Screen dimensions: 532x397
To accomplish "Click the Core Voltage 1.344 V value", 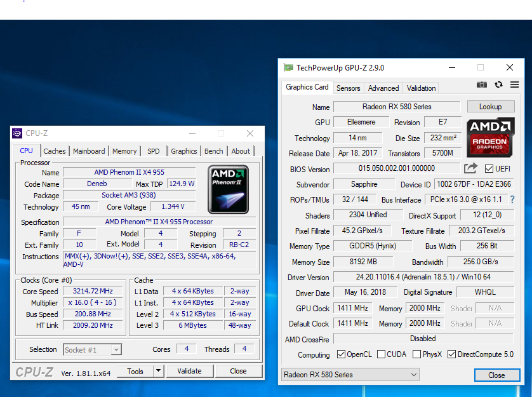I will [173, 206].
